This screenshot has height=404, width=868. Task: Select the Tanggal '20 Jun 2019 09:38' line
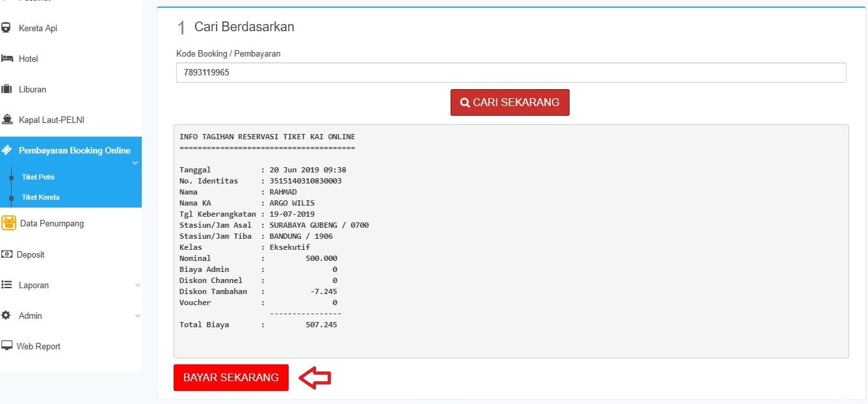point(263,170)
